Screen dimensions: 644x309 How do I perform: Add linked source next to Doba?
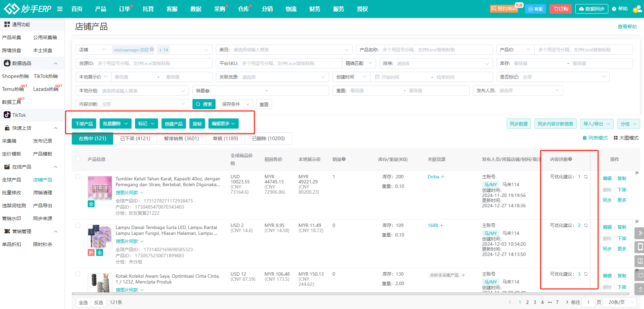pyautogui.click(x=443, y=177)
